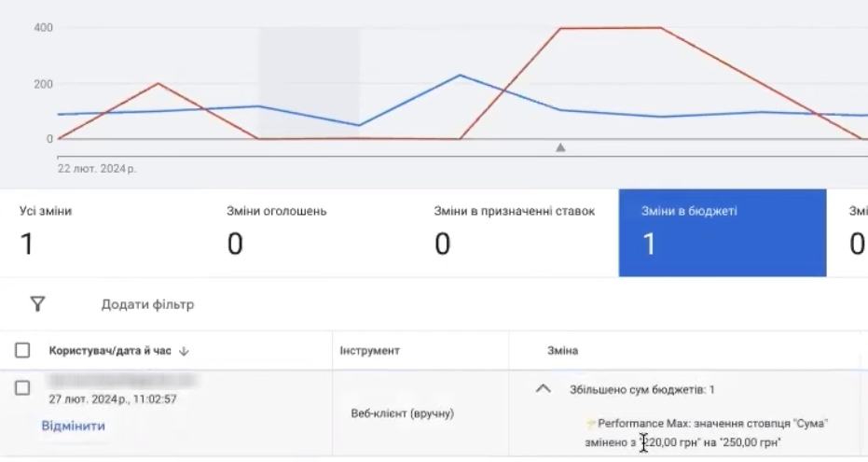
Task: Click the blue line's highest peak in chart
Action: click(460, 76)
